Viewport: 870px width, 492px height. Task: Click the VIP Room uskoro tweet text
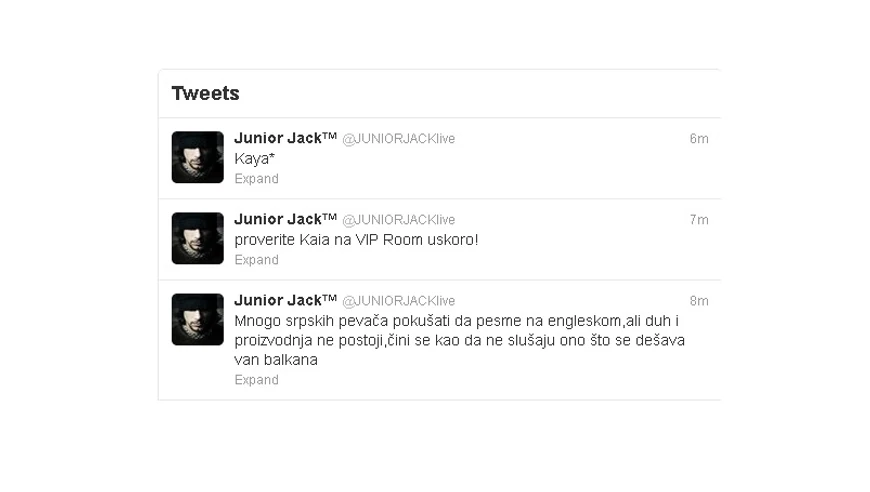click(356, 240)
